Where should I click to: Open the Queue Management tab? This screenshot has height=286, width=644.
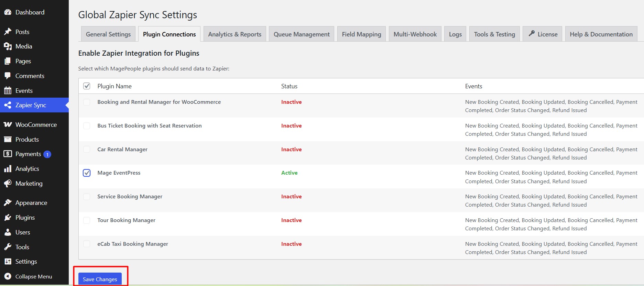pyautogui.click(x=302, y=34)
